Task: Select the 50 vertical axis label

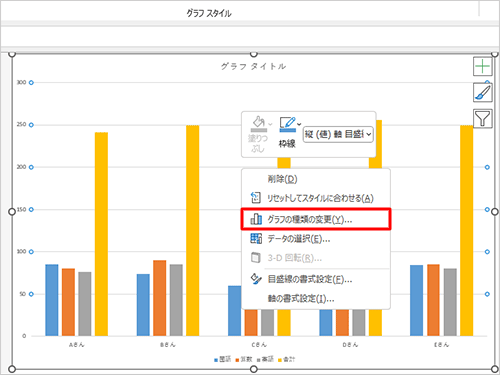Action: 23,294
